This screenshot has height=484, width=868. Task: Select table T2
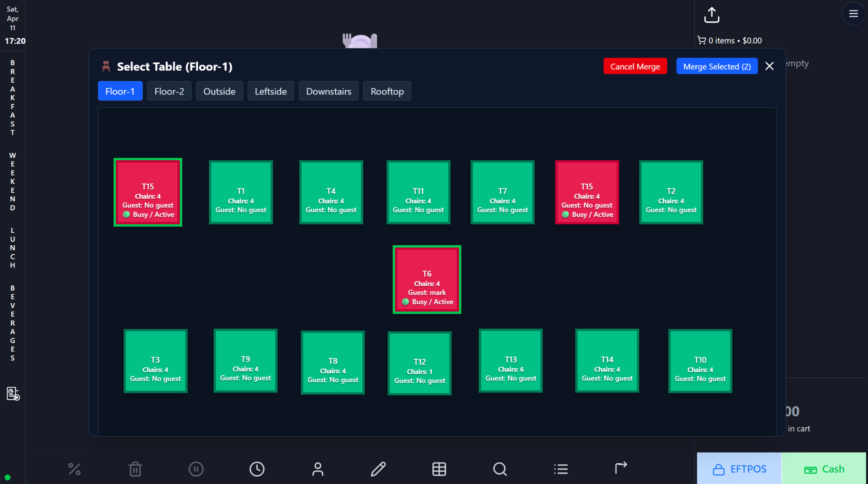pos(671,192)
